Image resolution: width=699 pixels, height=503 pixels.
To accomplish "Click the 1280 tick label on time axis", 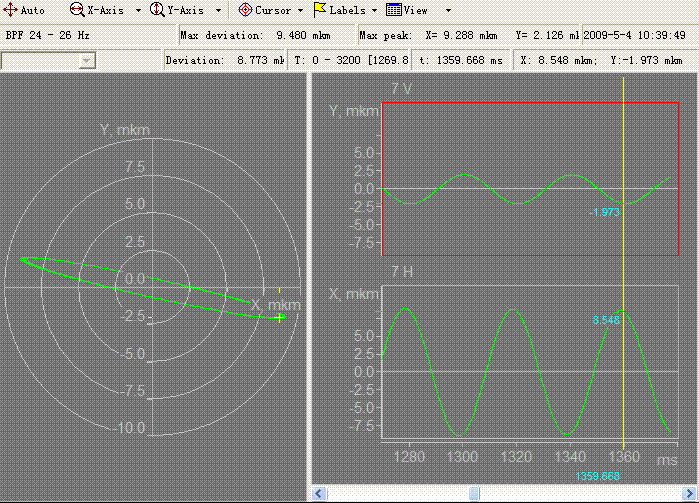I will point(409,457).
